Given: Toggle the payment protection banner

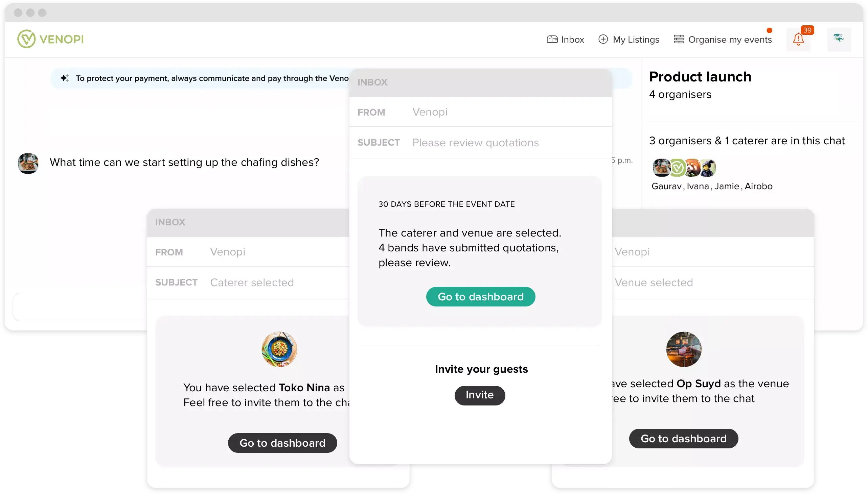Looking at the screenshot, I should click(x=64, y=78).
